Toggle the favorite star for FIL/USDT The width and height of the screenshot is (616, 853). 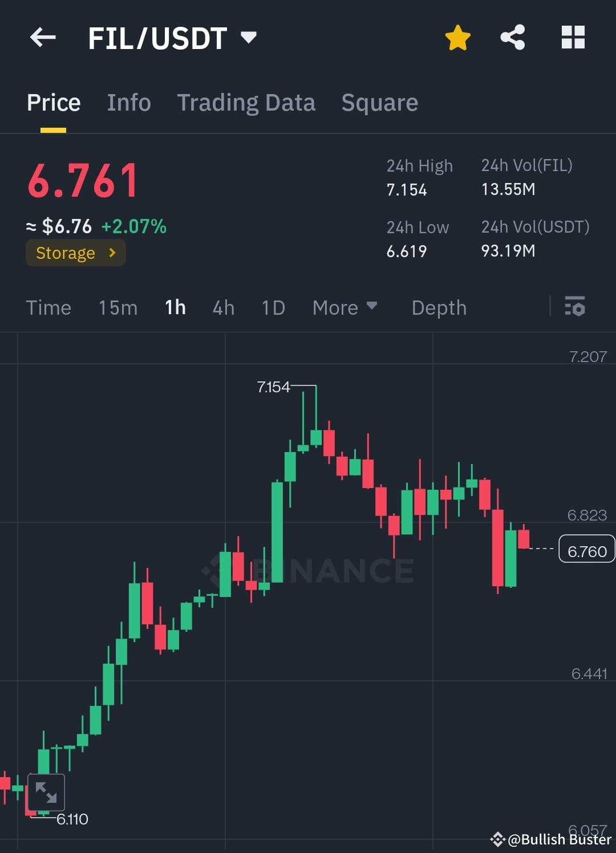(457, 37)
